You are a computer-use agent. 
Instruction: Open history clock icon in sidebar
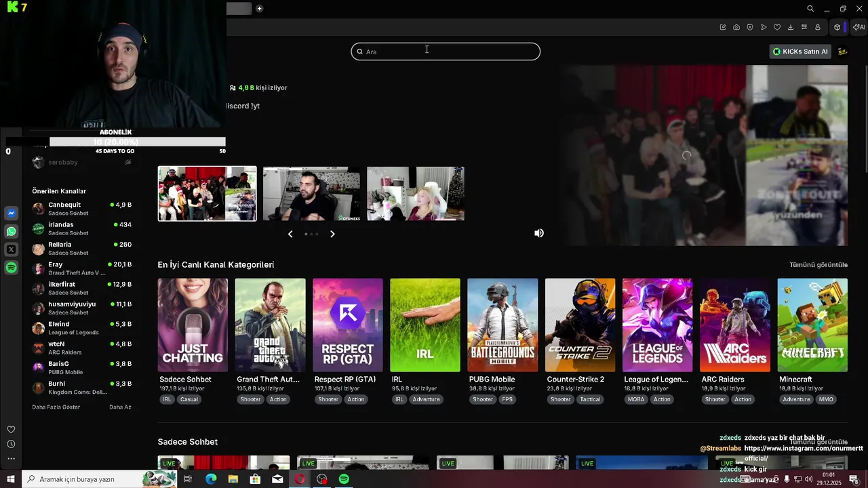tap(11, 444)
